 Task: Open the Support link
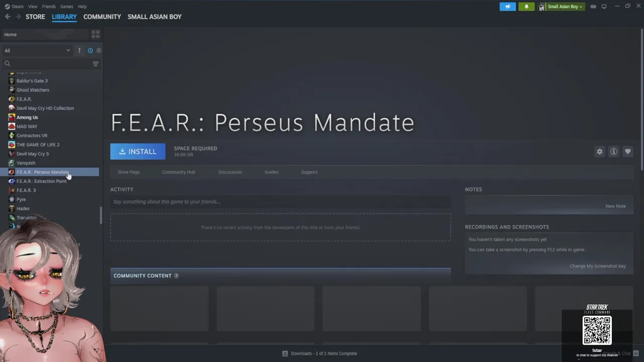[309, 172]
